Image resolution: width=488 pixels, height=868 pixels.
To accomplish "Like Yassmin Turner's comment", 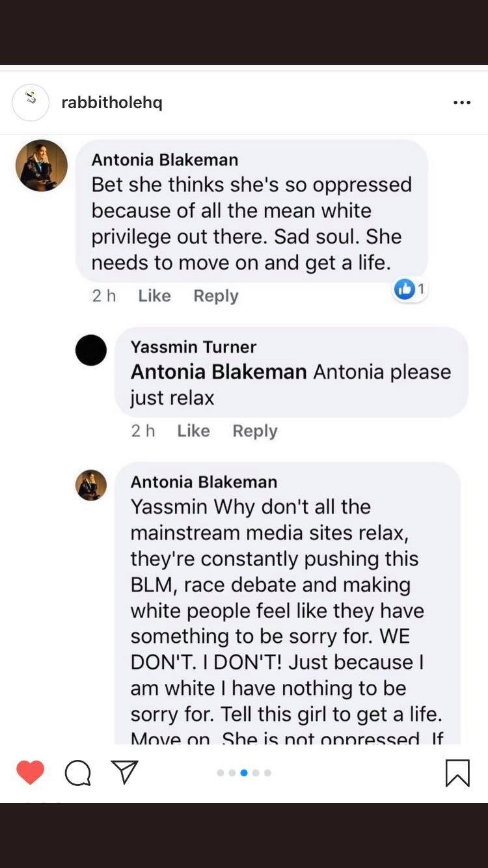I will click(193, 431).
